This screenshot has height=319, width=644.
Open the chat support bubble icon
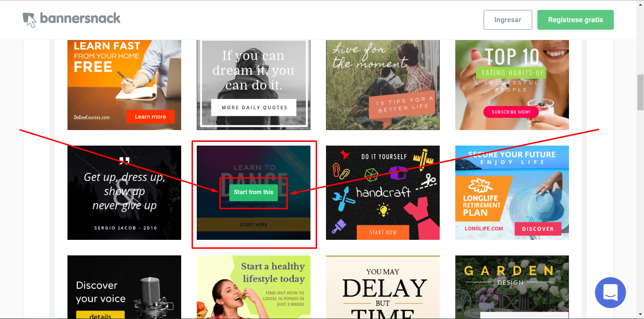click(611, 293)
